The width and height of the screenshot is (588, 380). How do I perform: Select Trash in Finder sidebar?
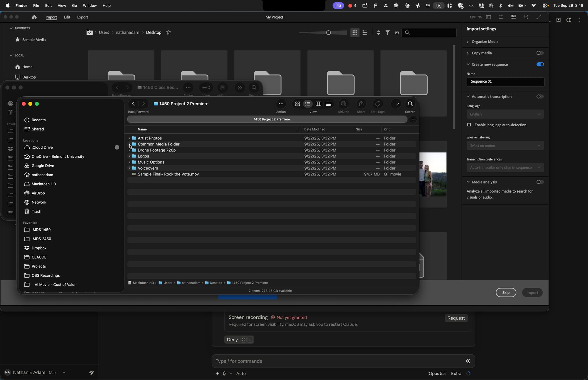(x=36, y=212)
